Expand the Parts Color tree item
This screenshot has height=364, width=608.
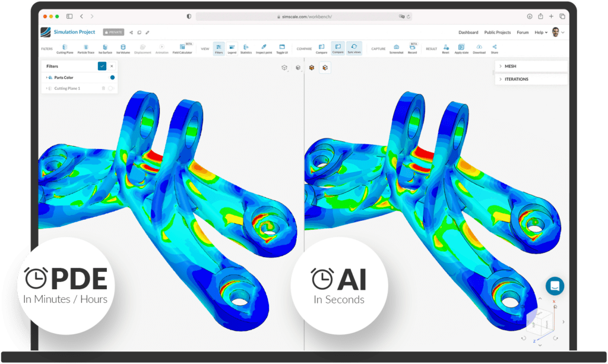pyautogui.click(x=47, y=77)
